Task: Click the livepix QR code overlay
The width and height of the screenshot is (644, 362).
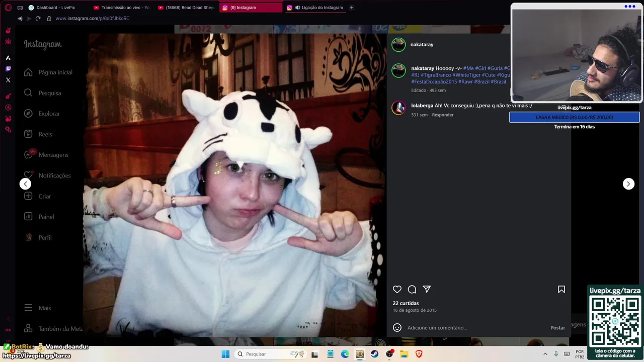Action: (615, 321)
